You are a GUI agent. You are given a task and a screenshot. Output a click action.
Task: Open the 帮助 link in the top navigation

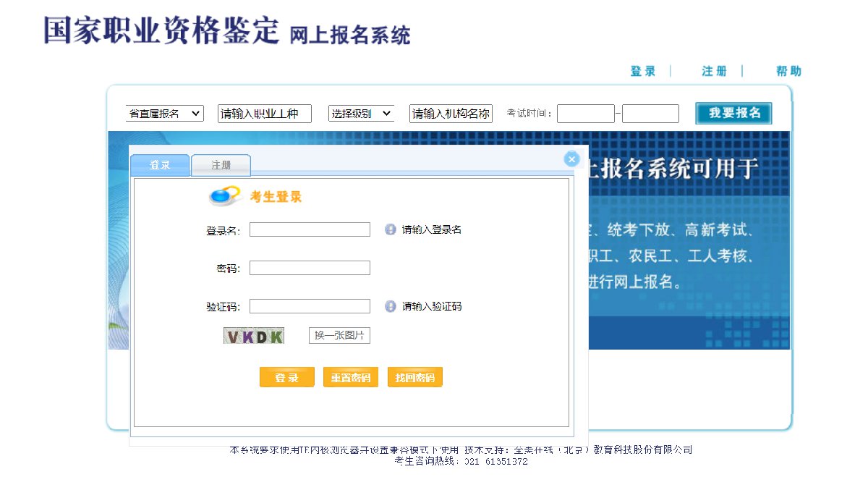pyautogui.click(x=788, y=71)
